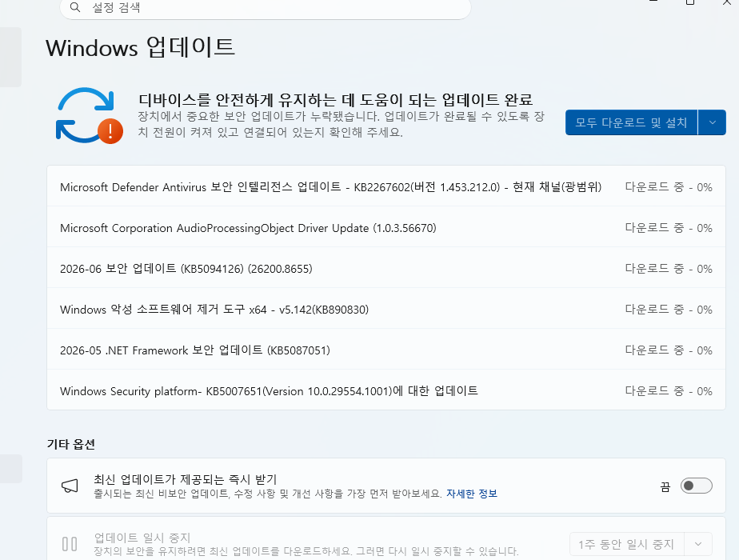Click the Windows Update sync warning icon

pos(90,115)
